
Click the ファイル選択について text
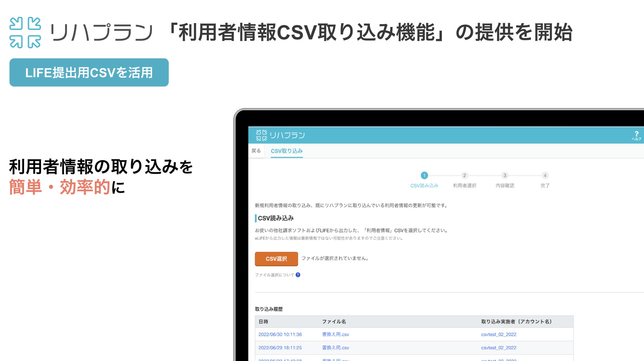[x=275, y=274]
